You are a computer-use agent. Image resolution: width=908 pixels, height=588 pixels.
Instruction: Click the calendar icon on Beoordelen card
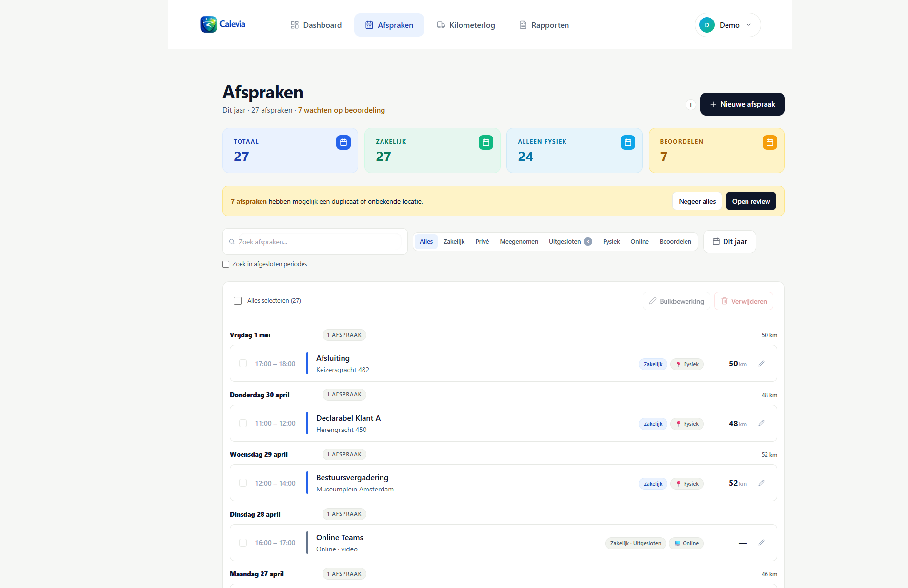(x=770, y=142)
